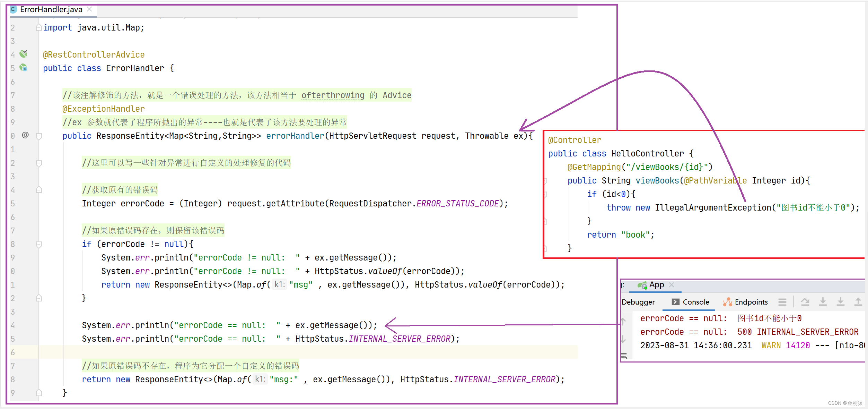Viewport: 868px width, 409px height.
Task: Click fold end marker of errorHandler method
Action: tap(39, 393)
